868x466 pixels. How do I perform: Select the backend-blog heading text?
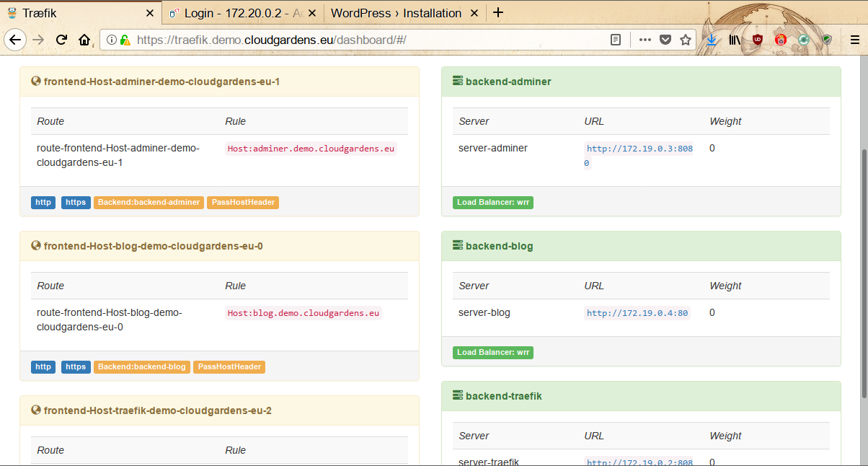pyautogui.click(x=500, y=246)
